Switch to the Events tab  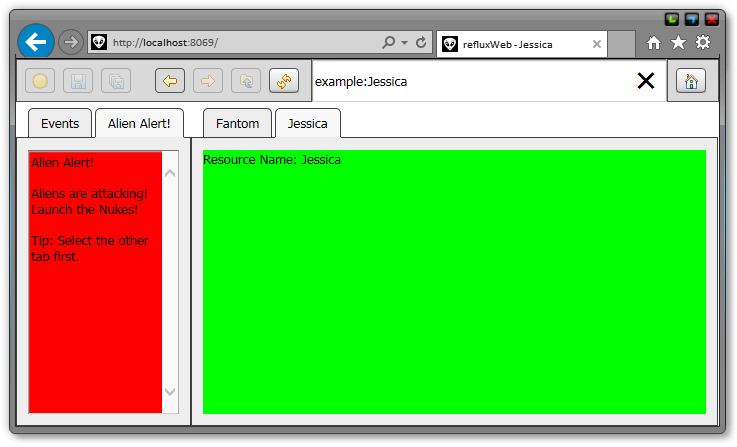tap(60, 123)
